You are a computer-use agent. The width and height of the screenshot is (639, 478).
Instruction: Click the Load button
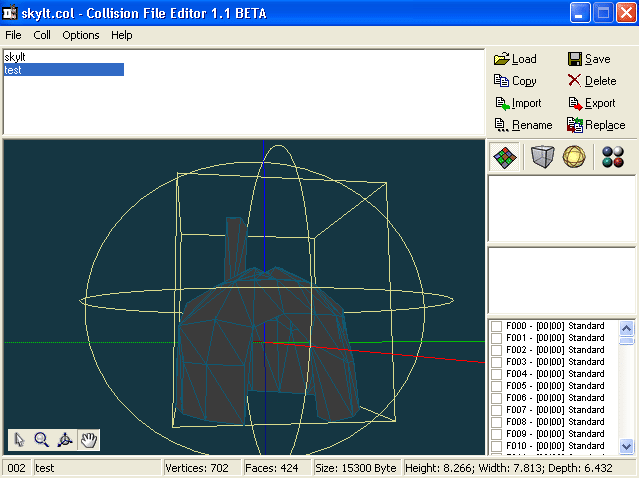tap(515, 59)
